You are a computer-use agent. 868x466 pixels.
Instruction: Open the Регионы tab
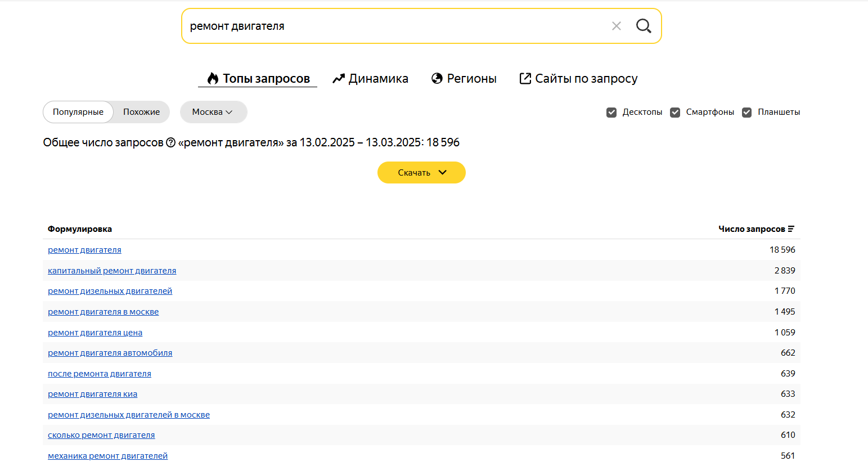tap(464, 79)
